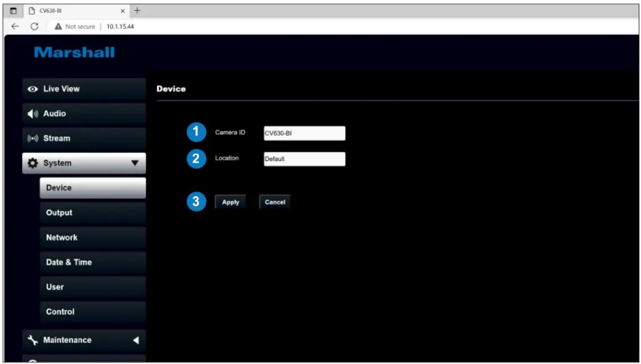The image size is (641, 364).
Task: Click the Location label
Action: click(x=227, y=158)
